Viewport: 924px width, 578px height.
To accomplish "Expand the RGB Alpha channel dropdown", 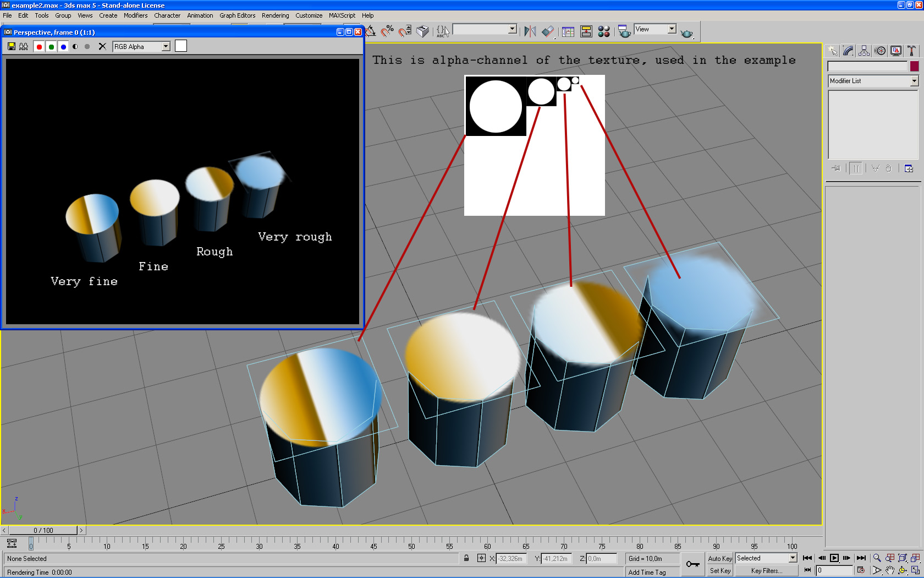I will click(166, 47).
